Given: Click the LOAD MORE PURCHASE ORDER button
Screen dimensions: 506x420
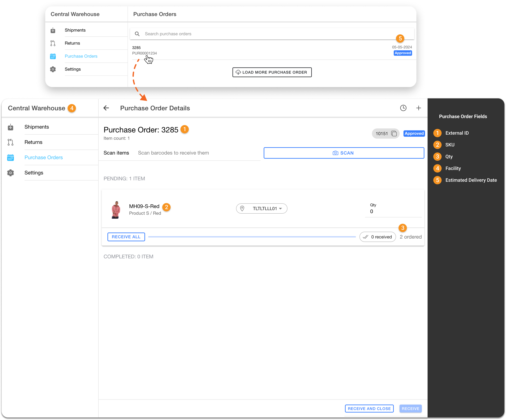Looking at the screenshot, I should 272,72.
